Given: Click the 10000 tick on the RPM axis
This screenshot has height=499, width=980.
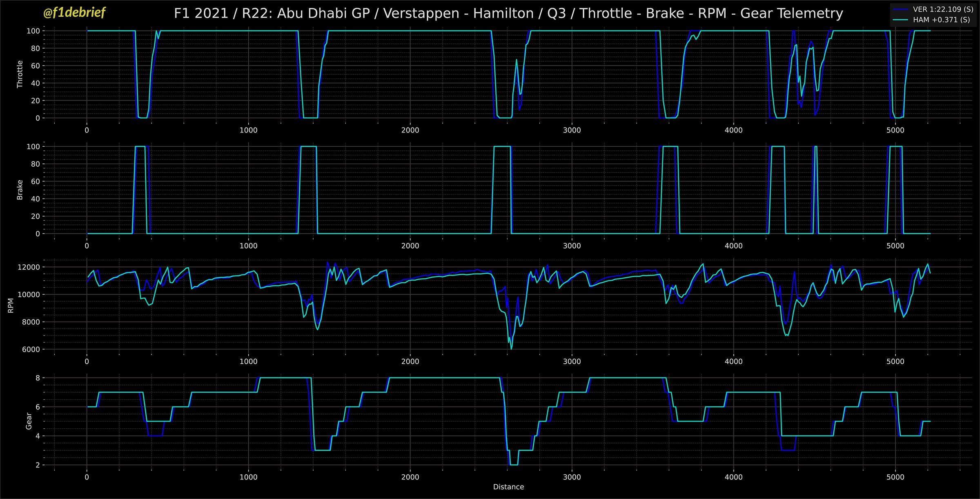Looking at the screenshot, I should pyautogui.click(x=29, y=295).
